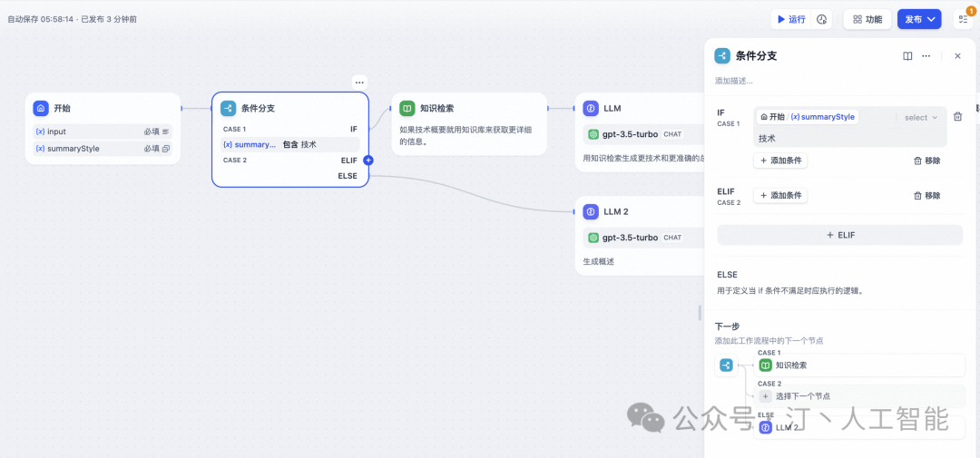This screenshot has width=980, height=458.
Task: Click next step branch node icon
Action: 726,365
